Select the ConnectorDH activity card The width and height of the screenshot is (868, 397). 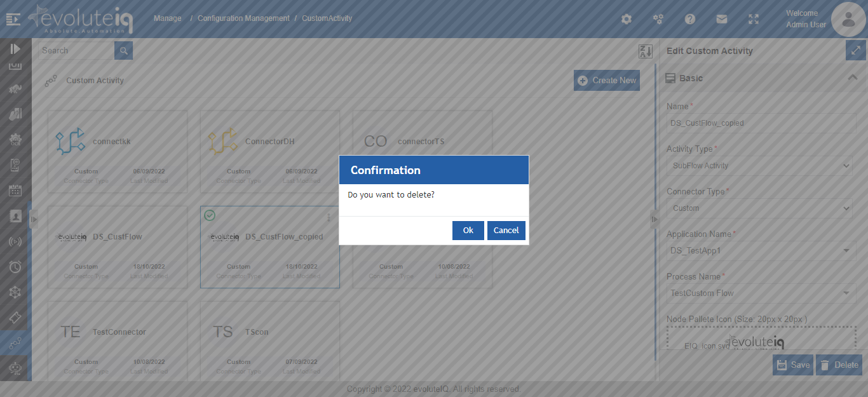270,152
